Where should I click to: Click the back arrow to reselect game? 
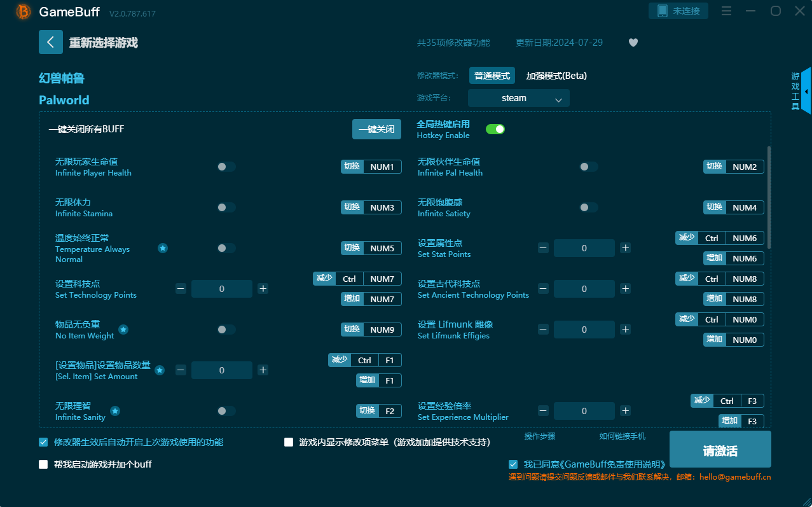tap(51, 42)
